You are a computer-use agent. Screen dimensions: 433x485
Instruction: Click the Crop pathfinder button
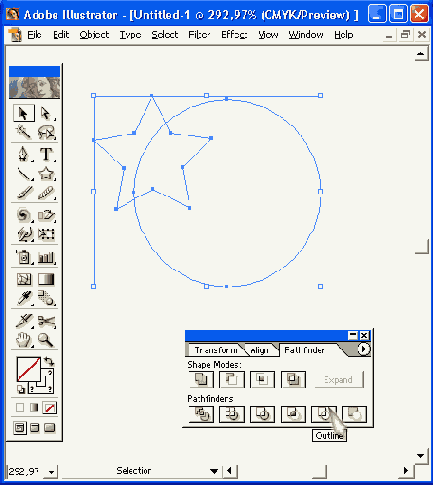coord(293,414)
